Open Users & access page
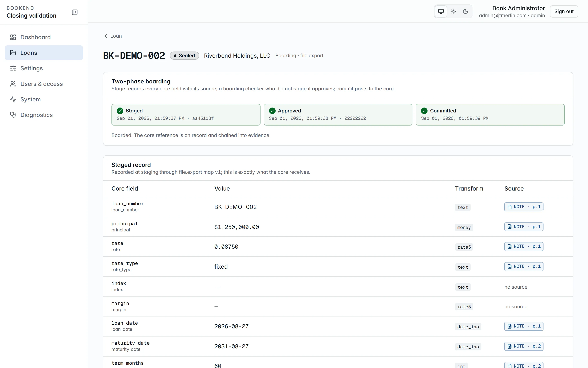Viewport: 588px width, 368px height. (44, 84)
